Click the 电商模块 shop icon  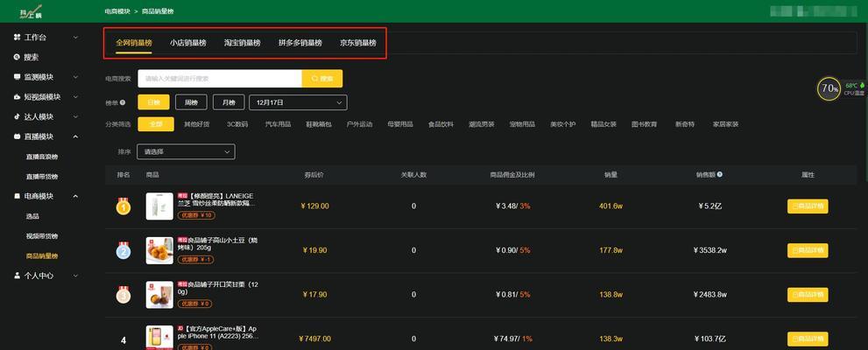pos(17,196)
